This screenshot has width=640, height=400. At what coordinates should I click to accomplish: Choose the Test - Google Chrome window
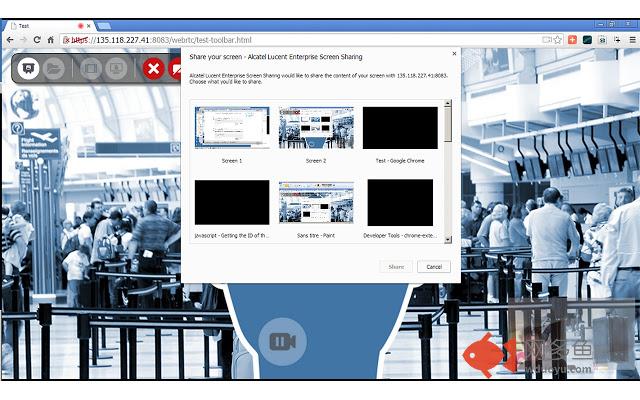click(400, 128)
